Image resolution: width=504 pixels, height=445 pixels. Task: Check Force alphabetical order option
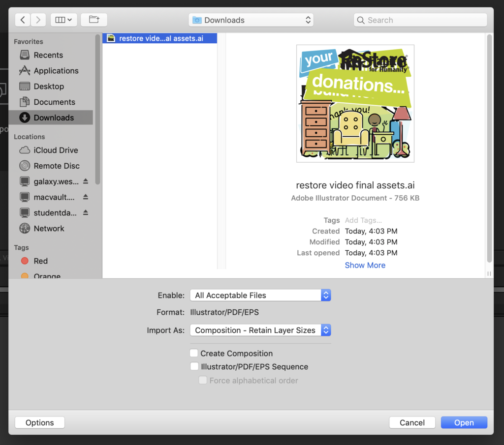click(203, 380)
